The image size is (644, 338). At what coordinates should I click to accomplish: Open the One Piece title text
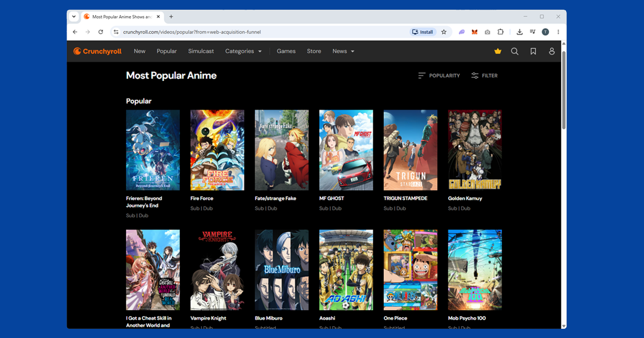pos(395,318)
